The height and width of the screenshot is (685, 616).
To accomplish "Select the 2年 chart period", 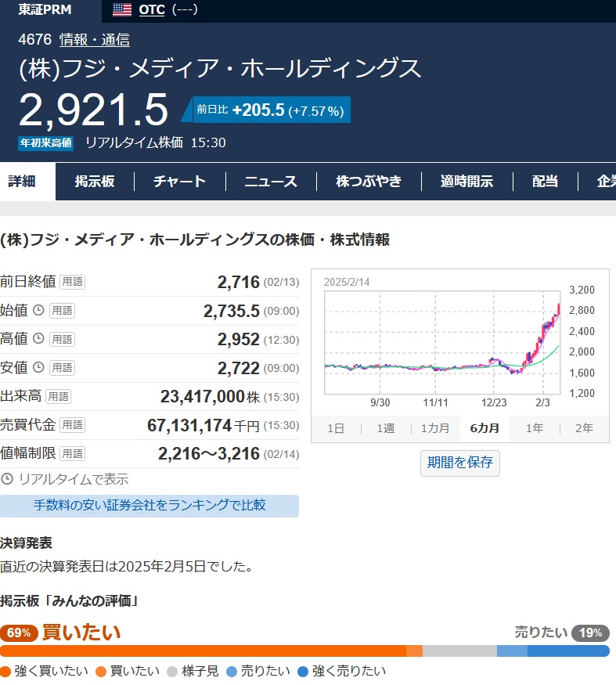I will tap(584, 428).
